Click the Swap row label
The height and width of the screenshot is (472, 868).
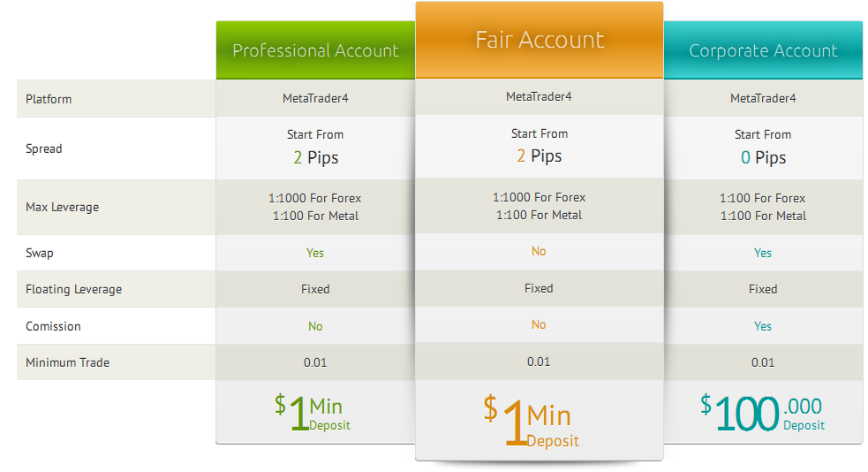tap(40, 253)
